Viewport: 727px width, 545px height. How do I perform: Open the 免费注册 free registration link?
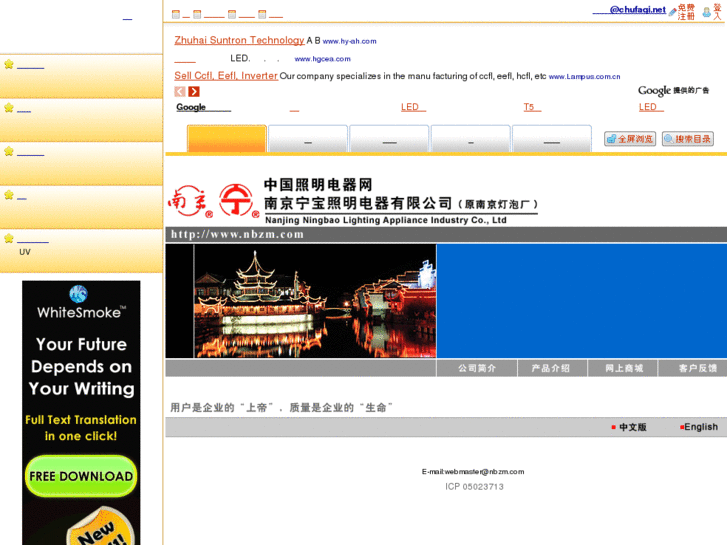(686, 12)
